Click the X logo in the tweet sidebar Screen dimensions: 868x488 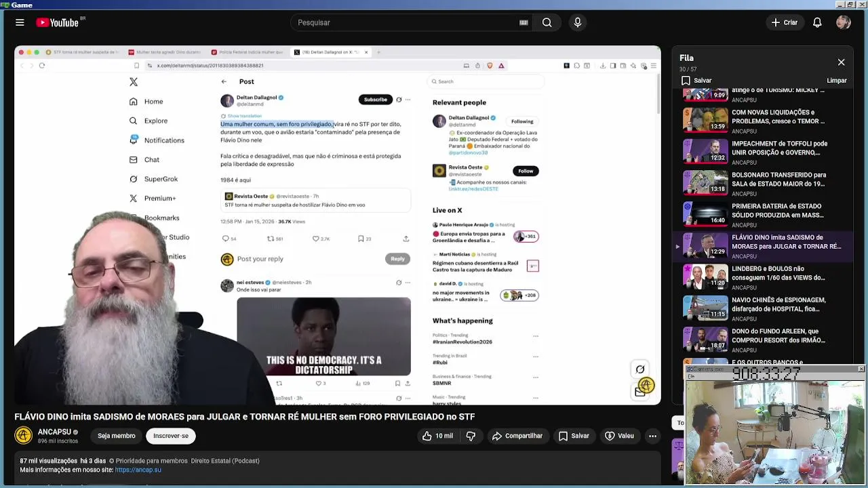(134, 82)
